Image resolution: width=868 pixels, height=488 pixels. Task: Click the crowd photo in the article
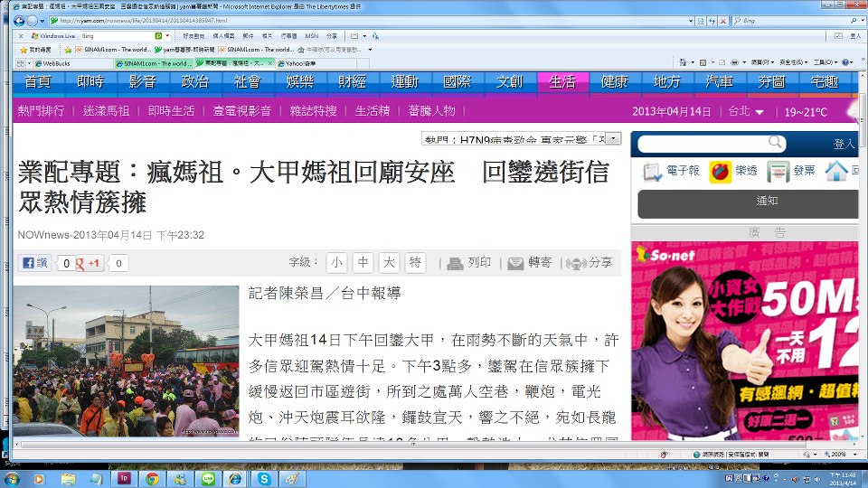[x=126, y=361]
